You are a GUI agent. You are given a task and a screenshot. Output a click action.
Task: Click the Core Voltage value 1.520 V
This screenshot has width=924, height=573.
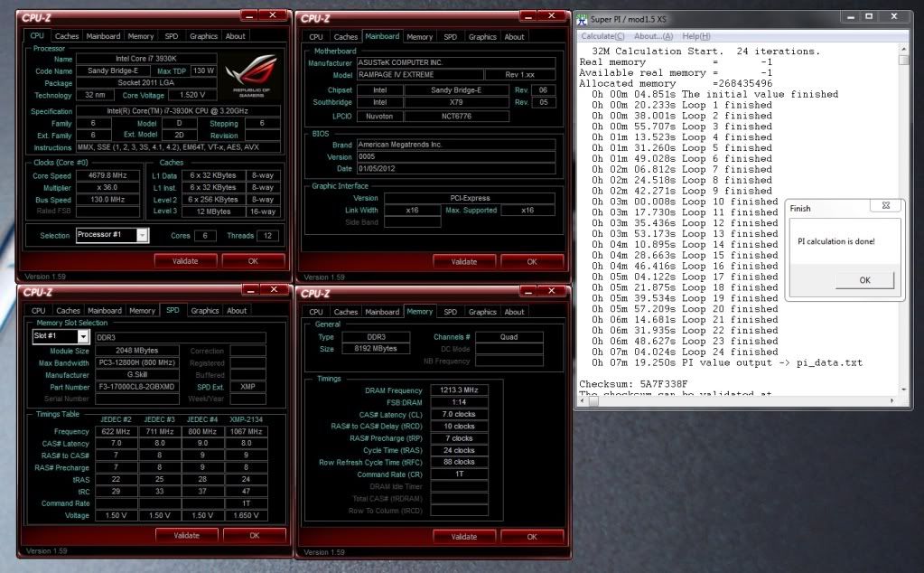click(192, 95)
